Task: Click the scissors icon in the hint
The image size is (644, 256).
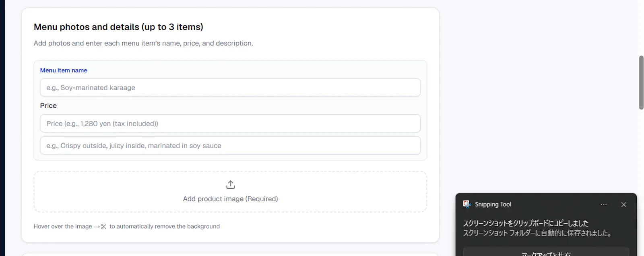Action: [103, 227]
